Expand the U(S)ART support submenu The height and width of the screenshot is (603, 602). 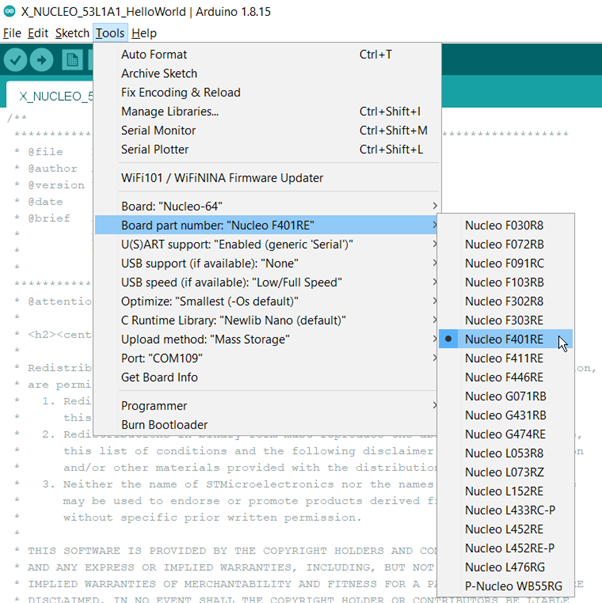click(x=266, y=244)
